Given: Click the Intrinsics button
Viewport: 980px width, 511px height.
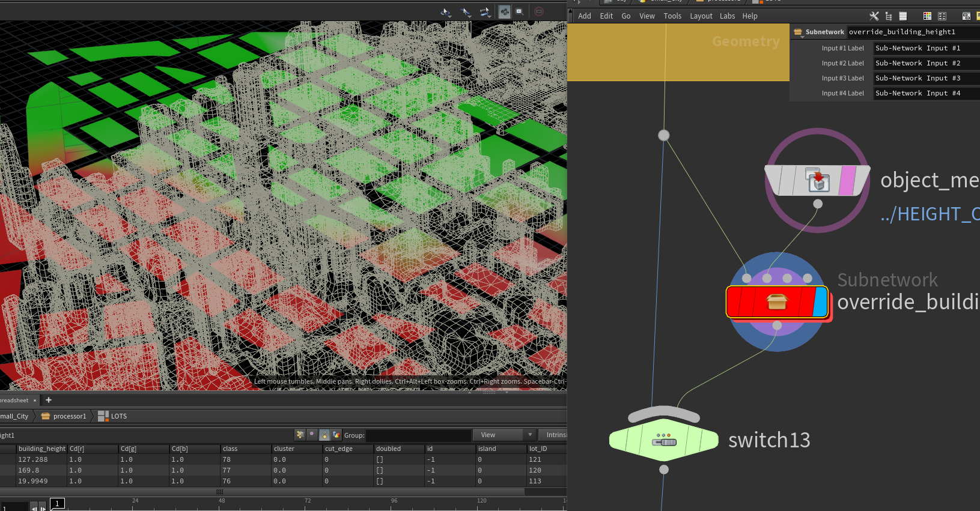Looking at the screenshot, I should (555, 435).
